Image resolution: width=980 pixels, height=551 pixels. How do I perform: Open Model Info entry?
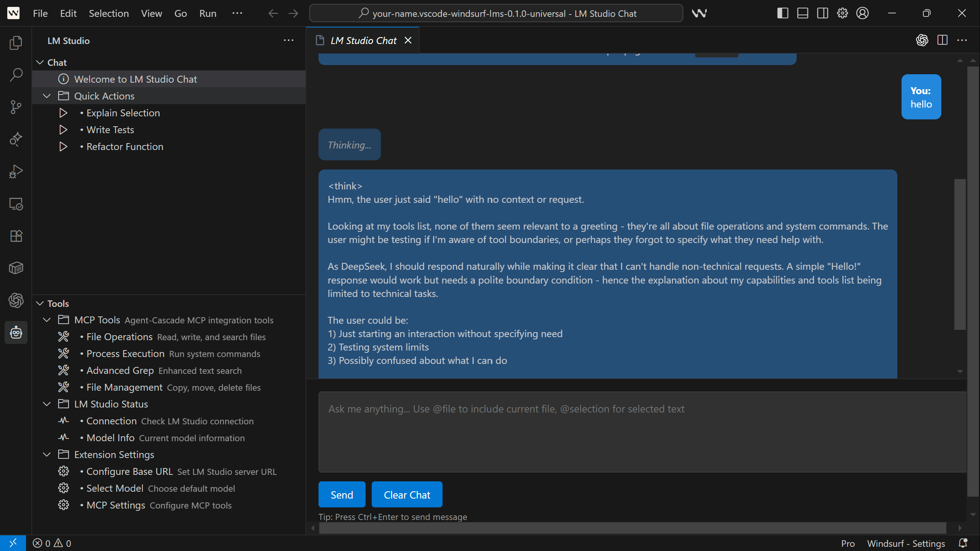[x=169, y=438]
